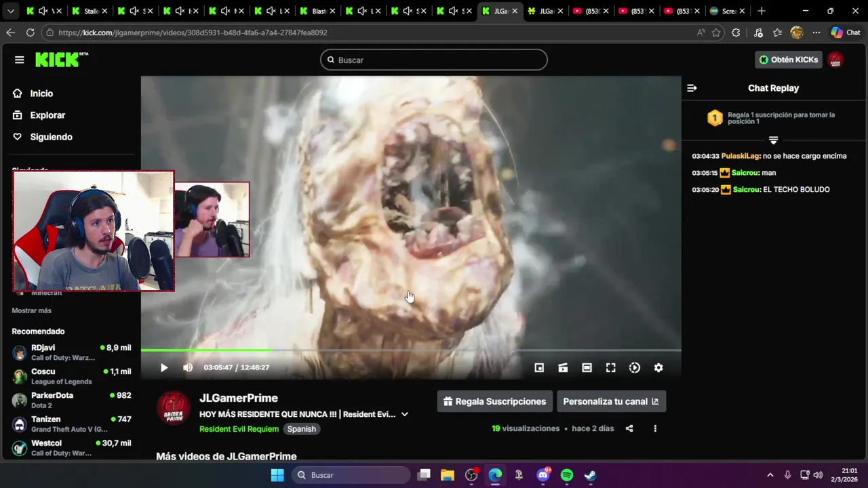Go back in the browser

[10, 33]
